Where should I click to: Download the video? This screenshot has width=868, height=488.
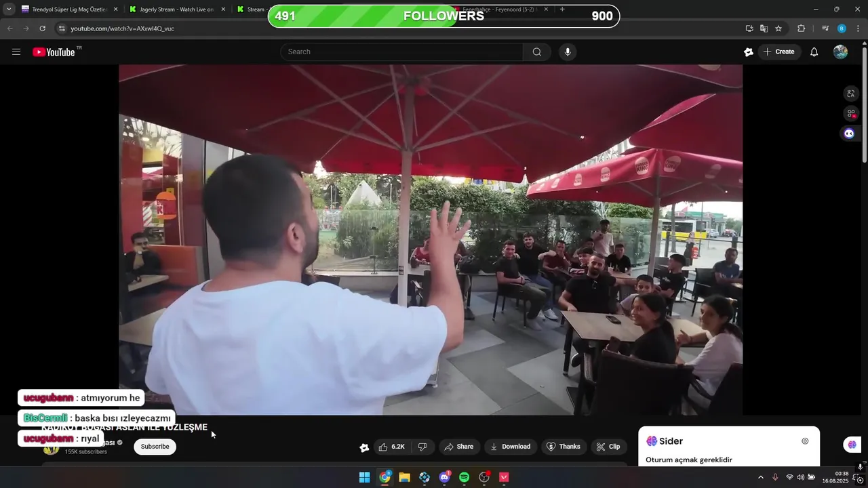tap(510, 447)
